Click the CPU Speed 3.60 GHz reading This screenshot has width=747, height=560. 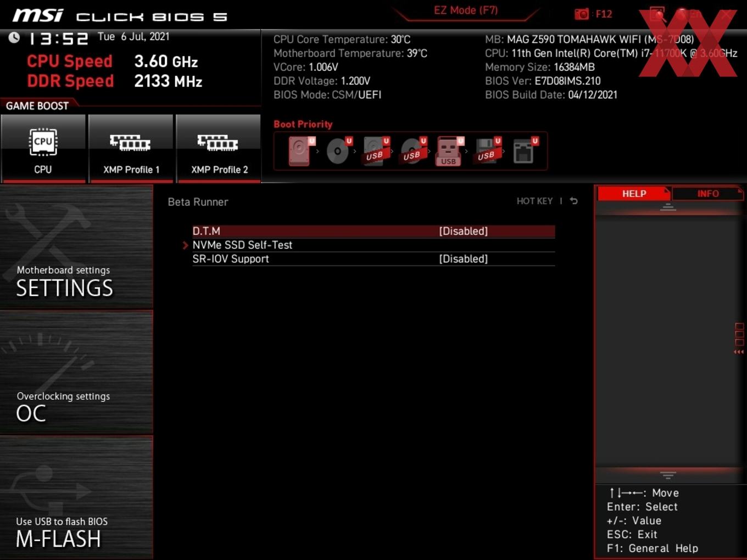(112, 61)
